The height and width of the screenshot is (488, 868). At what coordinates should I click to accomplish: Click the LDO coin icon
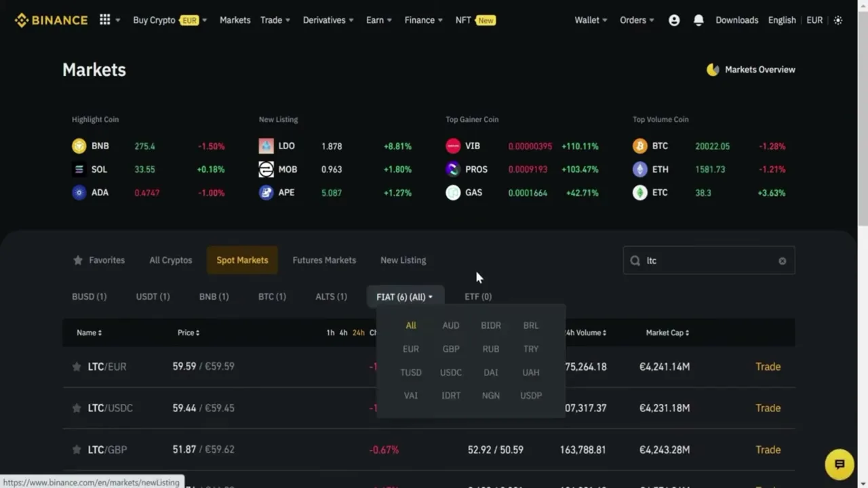pyautogui.click(x=267, y=146)
